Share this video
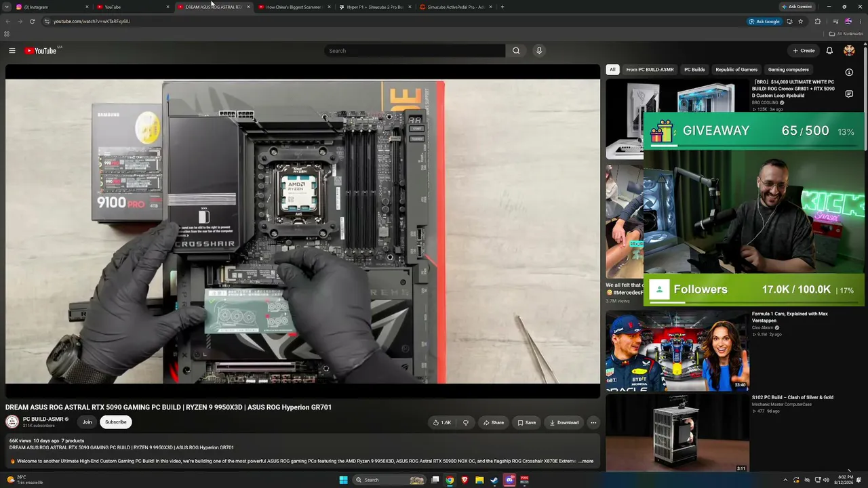 tap(493, 422)
